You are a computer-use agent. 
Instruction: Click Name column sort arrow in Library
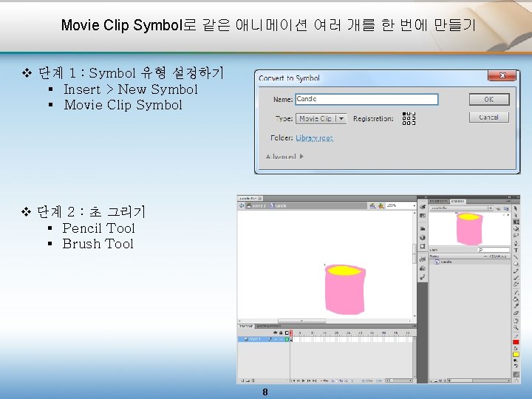[485, 256]
